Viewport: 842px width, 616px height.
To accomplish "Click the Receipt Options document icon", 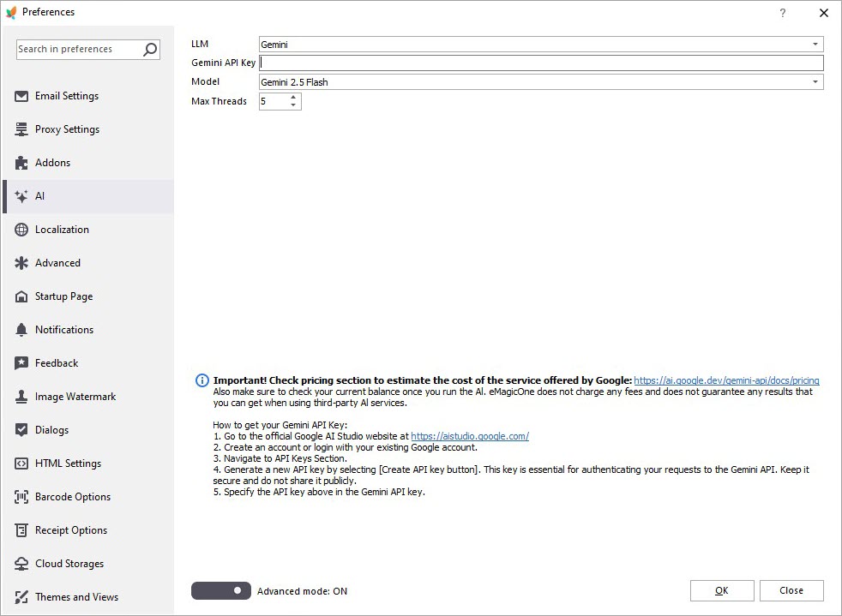I will (x=21, y=530).
